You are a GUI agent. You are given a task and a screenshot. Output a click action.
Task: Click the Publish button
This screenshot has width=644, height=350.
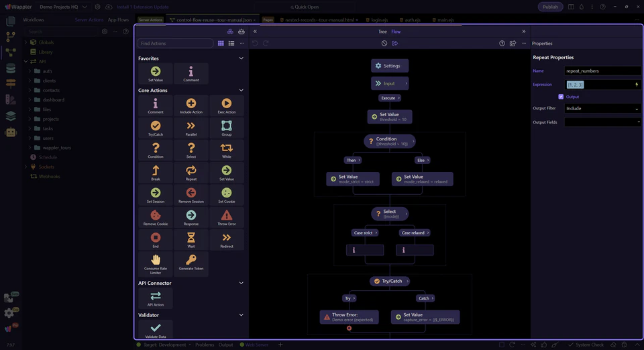(x=550, y=7)
